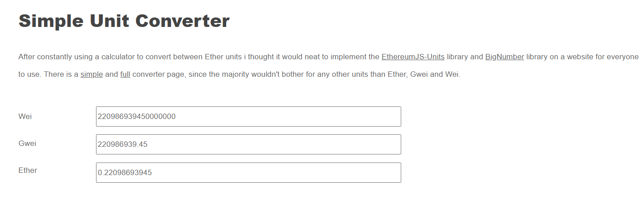Go to the simple converter page link
The height and width of the screenshot is (198, 644).
click(92, 75)
